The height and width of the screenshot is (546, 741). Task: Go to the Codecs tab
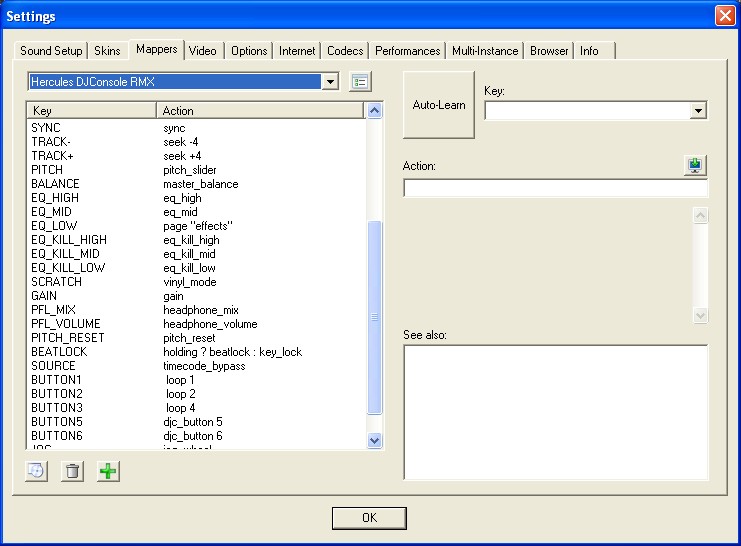point(345,51)
